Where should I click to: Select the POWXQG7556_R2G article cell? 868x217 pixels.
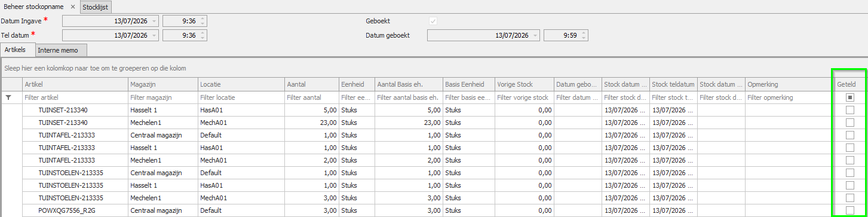pyautogui.click(x=75, y=210)
